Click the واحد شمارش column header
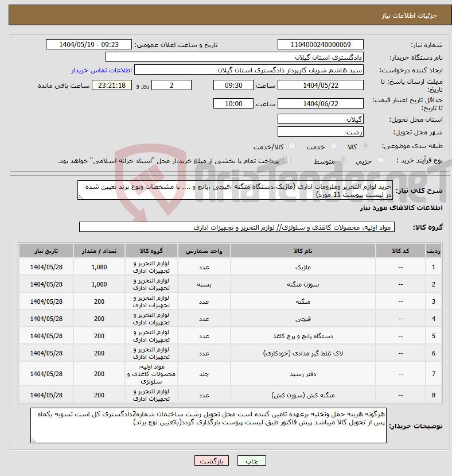 [x=204, y=251]
